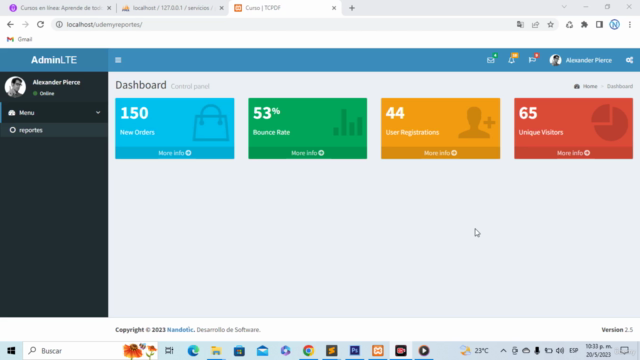Go back in browser history
The height and width of the screenshot is (360, 640).
click(10, 24)
